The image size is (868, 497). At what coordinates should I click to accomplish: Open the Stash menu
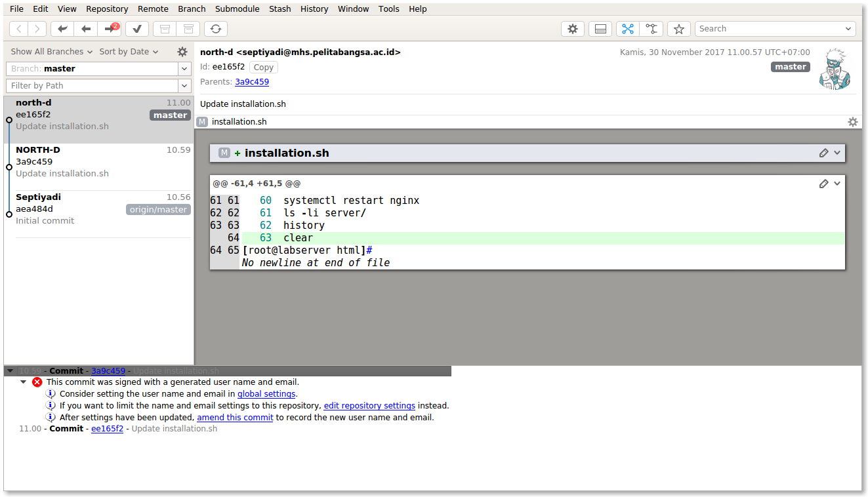(x=279, y=9)
